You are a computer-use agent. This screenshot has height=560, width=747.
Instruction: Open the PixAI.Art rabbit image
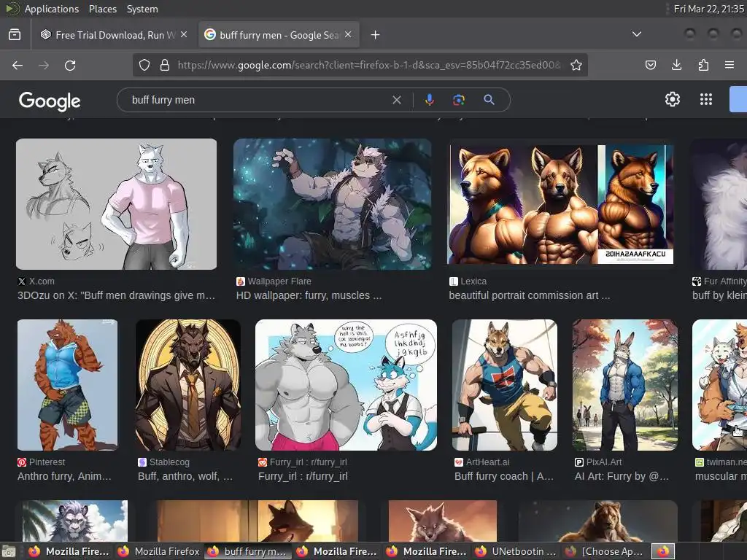(x=625, y=385)
